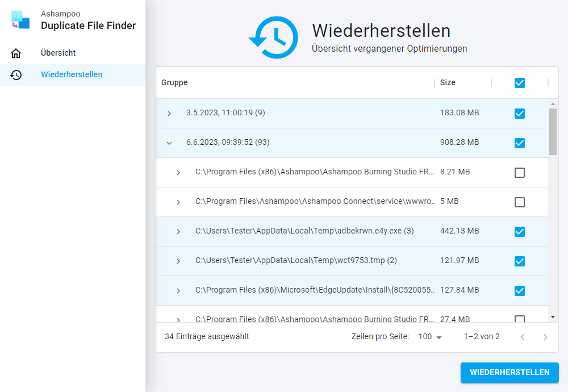Select the 6.6.2023, 09:39:52 (93) row text

tap(228, 143)
